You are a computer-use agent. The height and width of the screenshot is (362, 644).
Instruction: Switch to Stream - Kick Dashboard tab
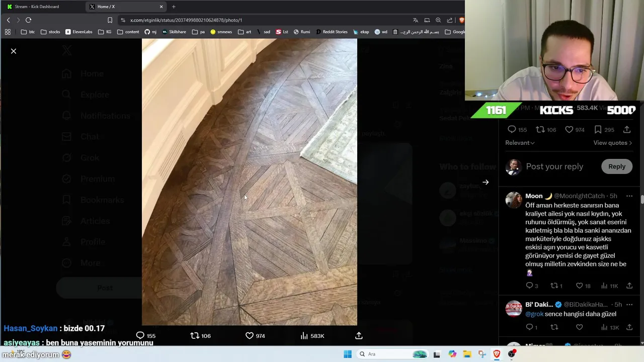click(x=41, y=7)
